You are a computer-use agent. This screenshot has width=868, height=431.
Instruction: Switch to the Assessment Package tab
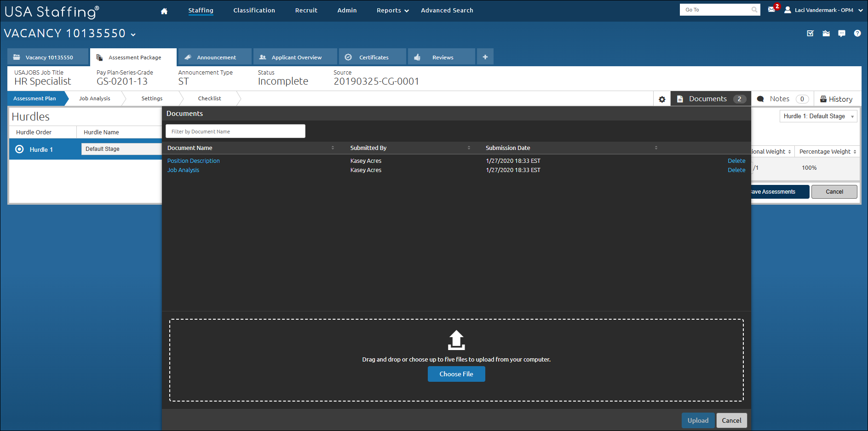click(x=133, y=57)
